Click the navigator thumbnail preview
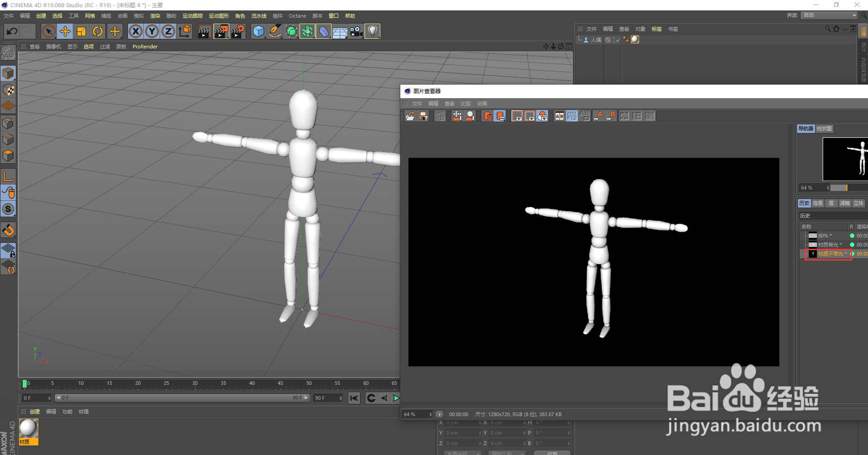This screenshot has height=455, width=868. (x=845, y=159)
